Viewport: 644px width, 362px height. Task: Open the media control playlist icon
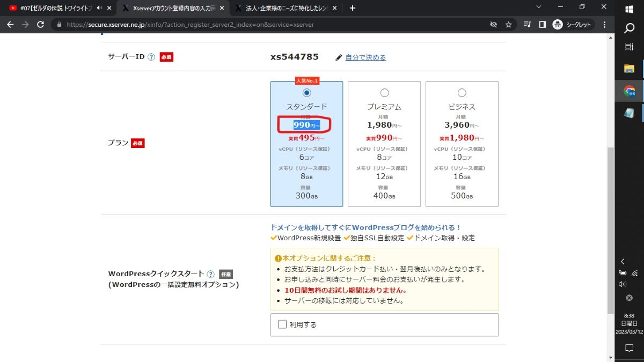click(x=527, y=25)
